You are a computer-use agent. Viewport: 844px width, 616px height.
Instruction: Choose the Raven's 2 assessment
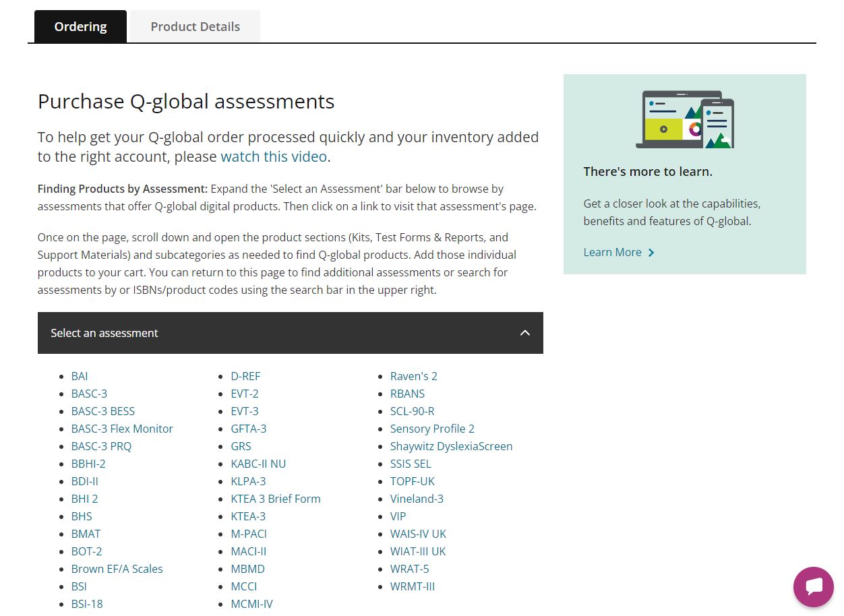point(413,376)
